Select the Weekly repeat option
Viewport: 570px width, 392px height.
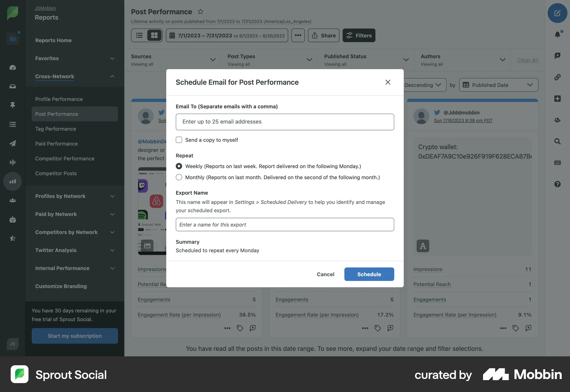pos(179,166)
